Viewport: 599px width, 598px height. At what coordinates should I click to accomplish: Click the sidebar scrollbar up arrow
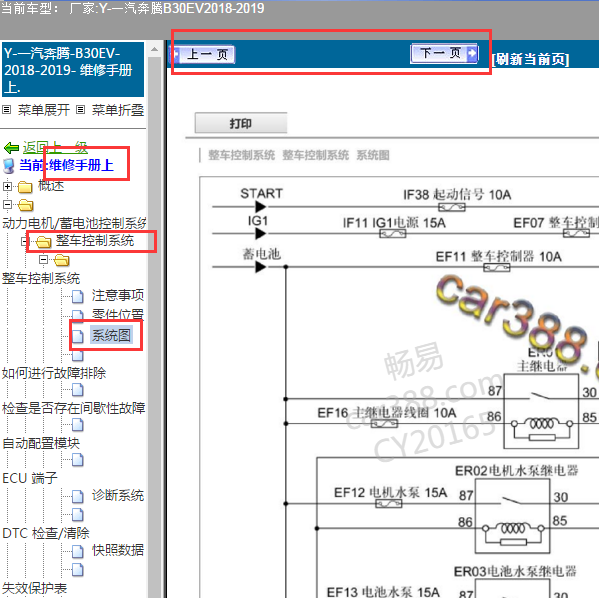(154, 49)
